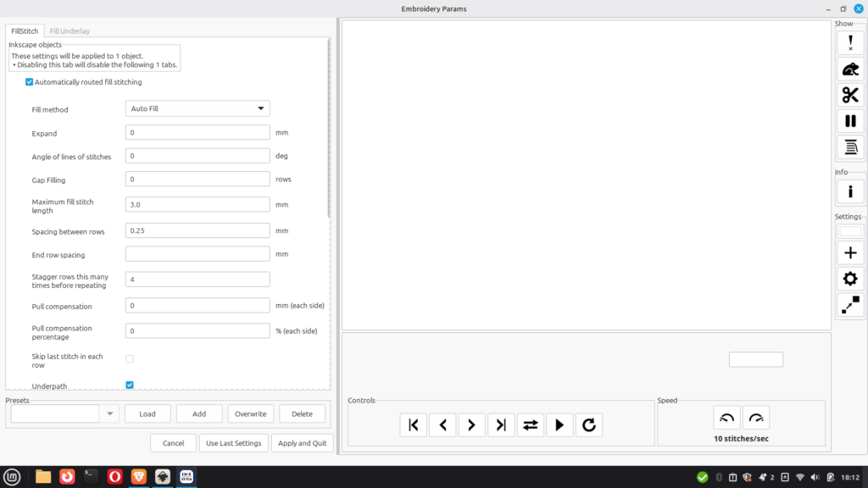868x488 pixels.
Task: Click the Use Last Settings button
Action: click(x=234, y=443)
